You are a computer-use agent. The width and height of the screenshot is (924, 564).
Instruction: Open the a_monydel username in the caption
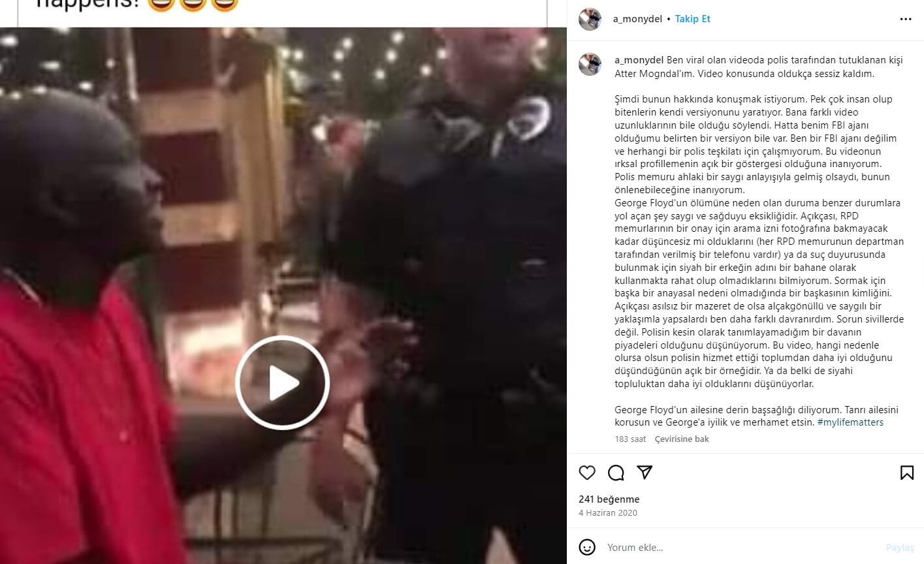pyautogui.click(x=639, y=60)
